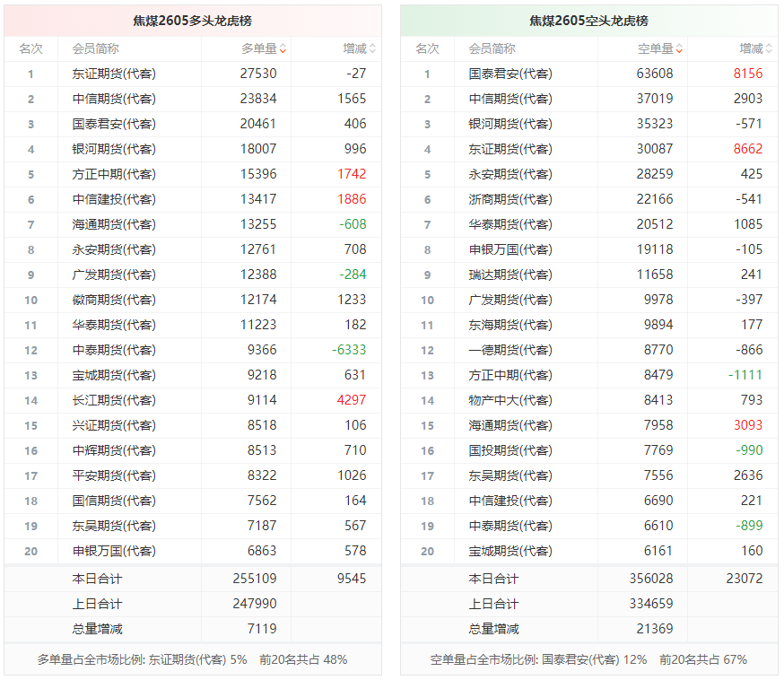Click the red change value 1742
Screen dimensions: 784x680
[x=352, y=174]
